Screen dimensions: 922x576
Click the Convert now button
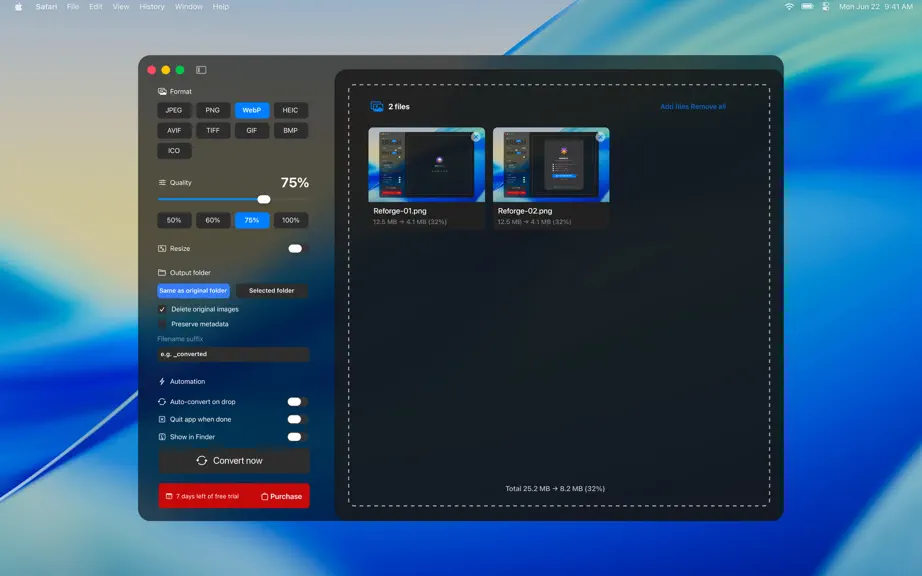(x=233, y=461)
